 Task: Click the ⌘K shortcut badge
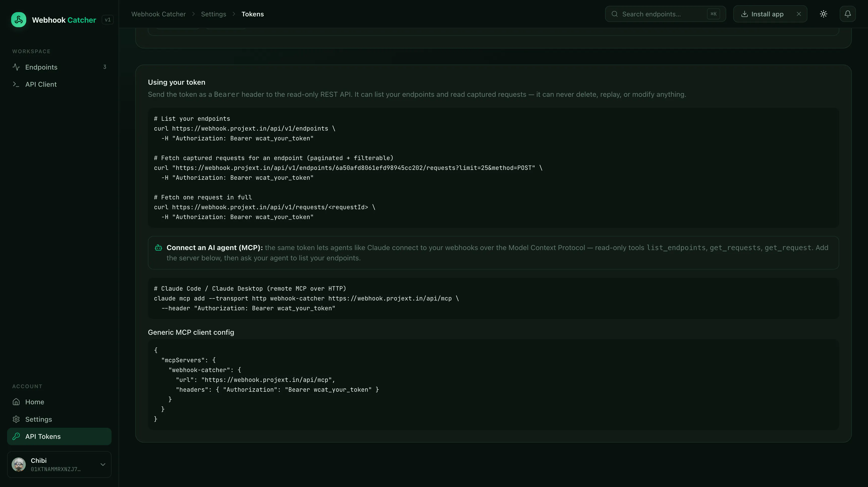(713, 14)
